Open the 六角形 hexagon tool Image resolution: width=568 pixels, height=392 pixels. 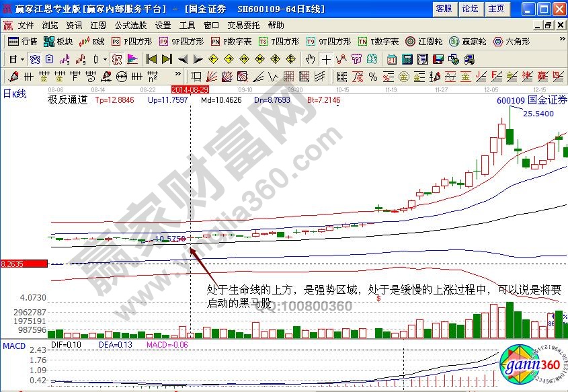click(511, 42)
